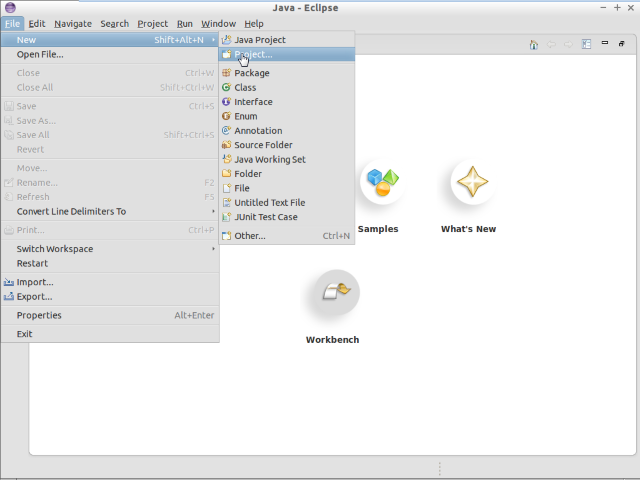Open the Window menu
640x480 pixels.
click(x=218, y=24)
